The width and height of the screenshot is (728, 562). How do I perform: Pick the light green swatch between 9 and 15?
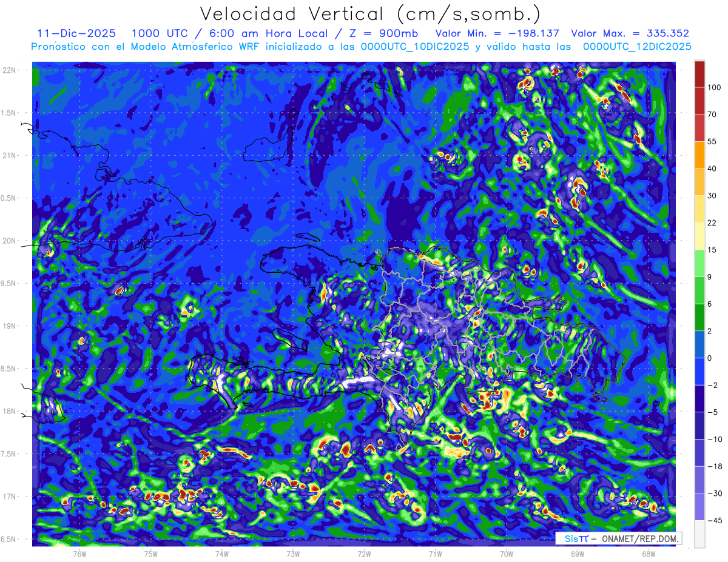[x=699, y=263]
